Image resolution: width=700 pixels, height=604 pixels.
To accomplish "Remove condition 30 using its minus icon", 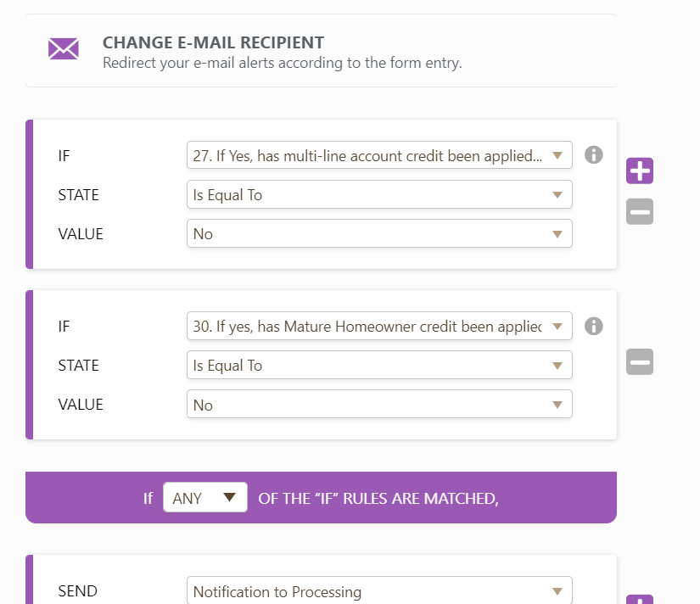I will (639, 361).
